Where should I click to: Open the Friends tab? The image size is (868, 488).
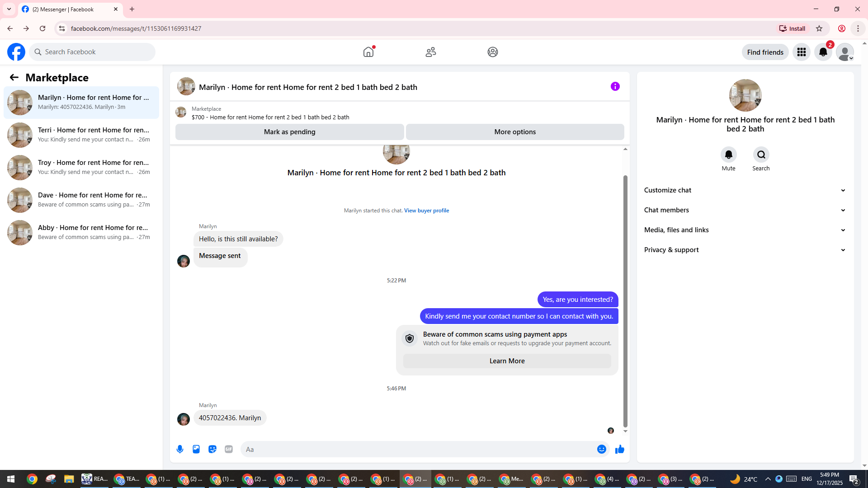430,52
